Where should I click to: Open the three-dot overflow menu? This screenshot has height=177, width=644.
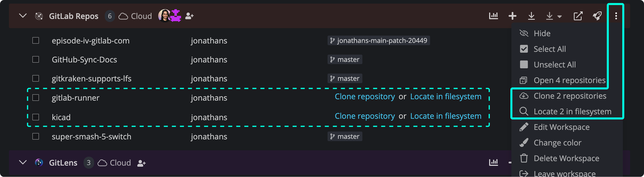[x=616, y=16]
